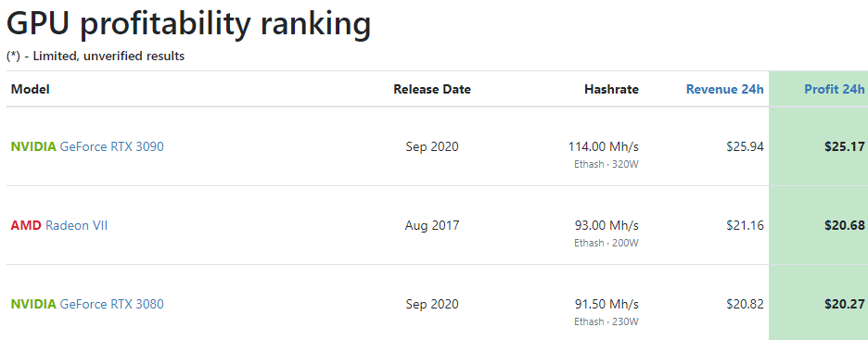The height and width of the screenshot is (340, 868).
Task: Click the Release Date column header
Action: click(x=432, y=90)
